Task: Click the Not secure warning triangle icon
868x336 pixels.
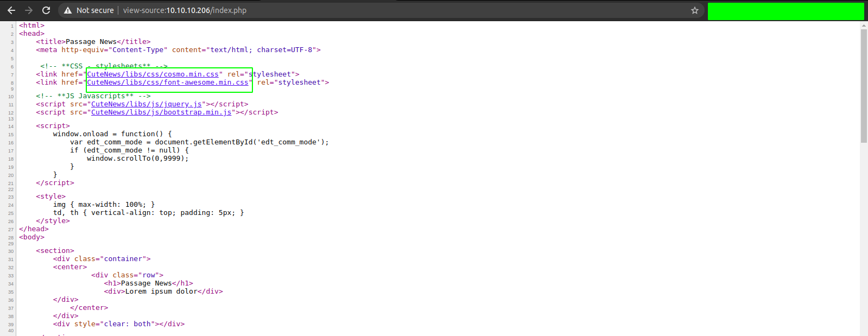Action: pos(68,10)
